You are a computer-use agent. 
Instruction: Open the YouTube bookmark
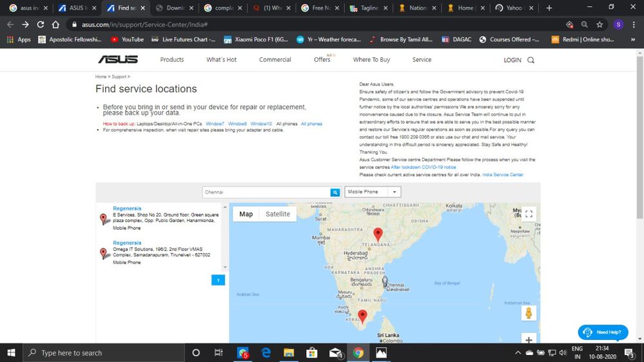127,39
